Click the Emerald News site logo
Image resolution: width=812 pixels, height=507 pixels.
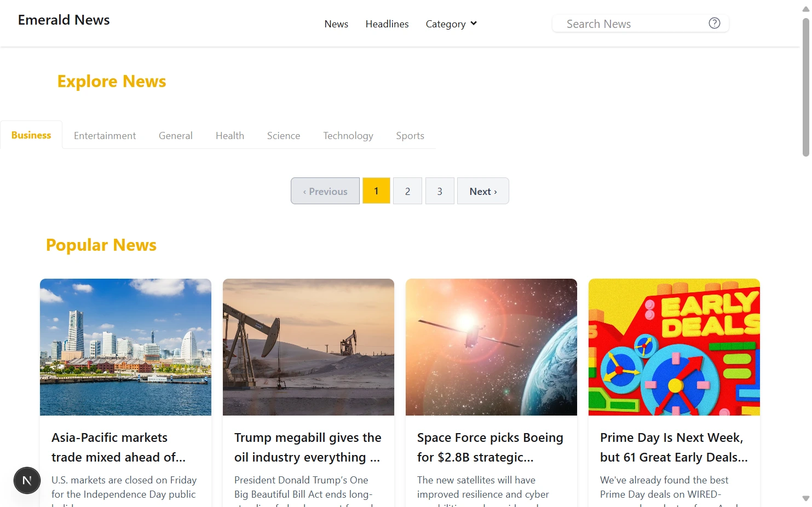64,20
